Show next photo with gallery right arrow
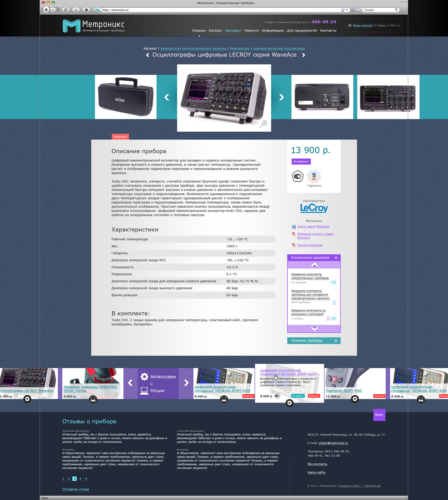Image resolution: width=448 pixels, height=500 pixels. (281, 97)
